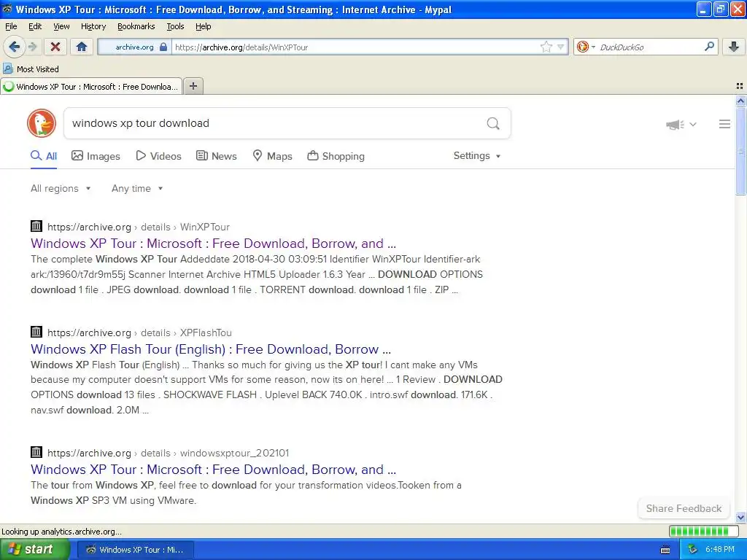This screenshot has height=560, width=747.
Task: Click the archive.org favicon for XPFlashTou result
Action: (x=36, y=332)
